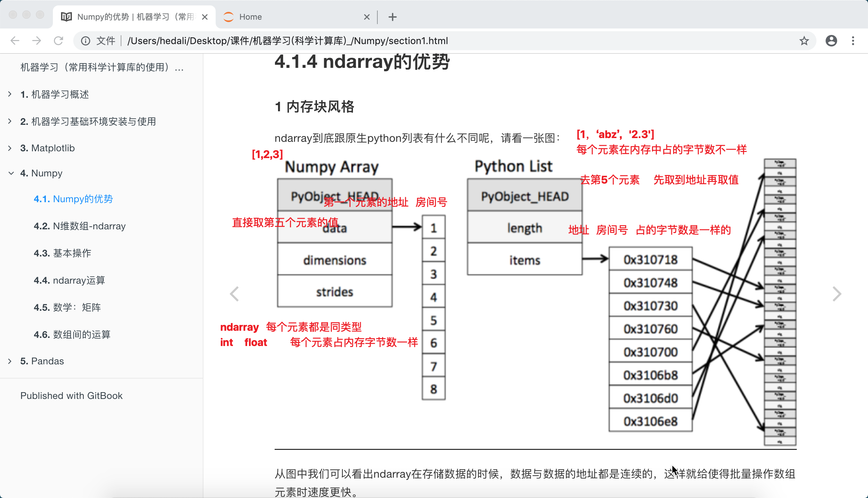Click the browser forward arrow

(x=37, y=41)
